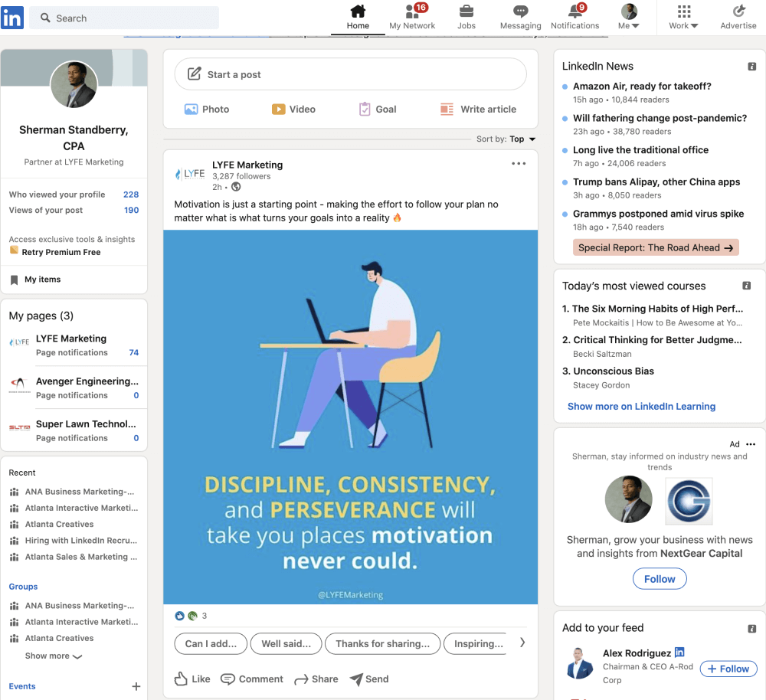Click Start a post field

coord(350,74)
